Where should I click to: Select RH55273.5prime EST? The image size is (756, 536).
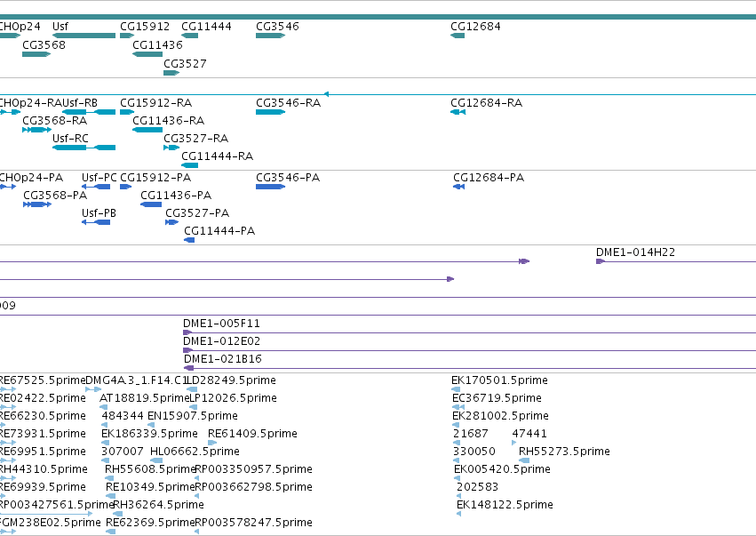[x=524, y=460]
